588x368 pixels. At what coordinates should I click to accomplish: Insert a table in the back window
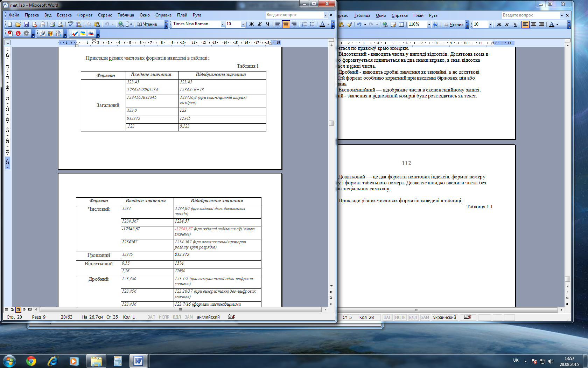pyautogui.click(x=401, y=25)
